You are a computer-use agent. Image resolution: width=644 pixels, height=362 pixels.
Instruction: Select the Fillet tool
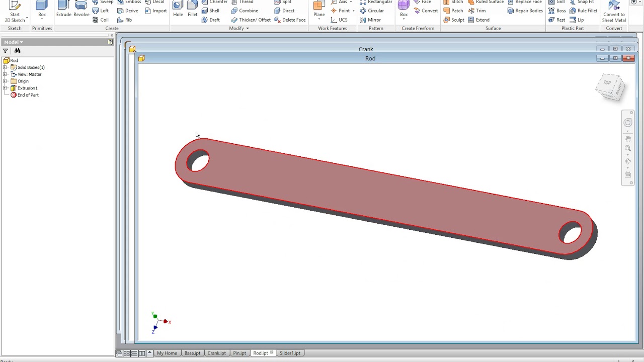pyautogui.click(x=193, y=10)
